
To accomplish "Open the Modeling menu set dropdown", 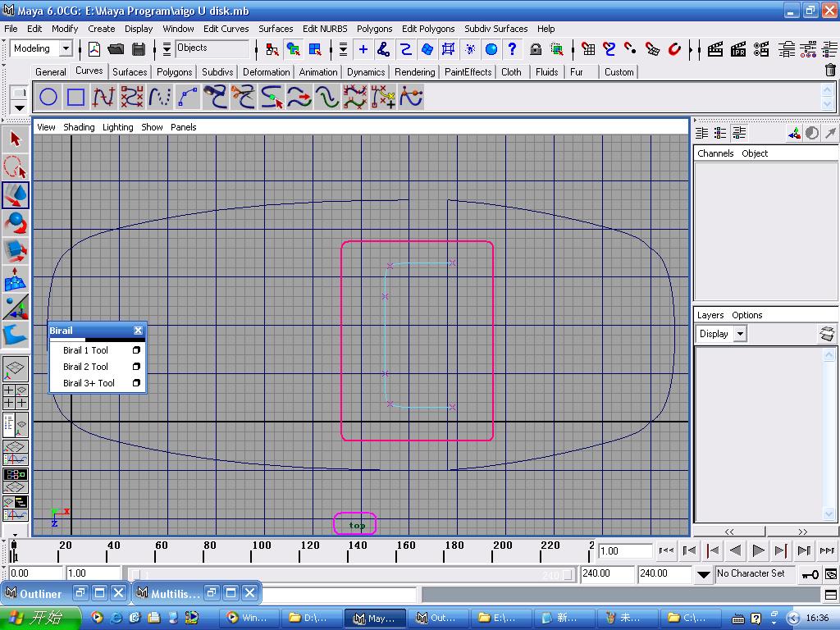I will coord(66,48).
